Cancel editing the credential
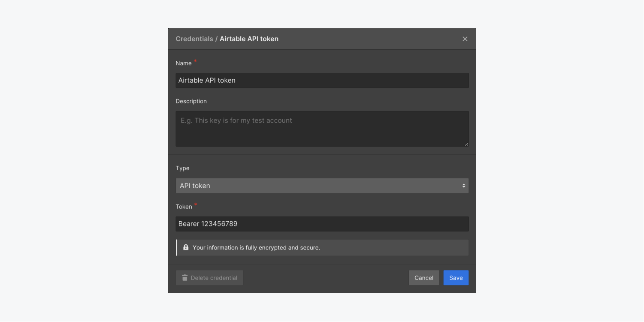The image size is (644, 322). [x=424, y=278]
